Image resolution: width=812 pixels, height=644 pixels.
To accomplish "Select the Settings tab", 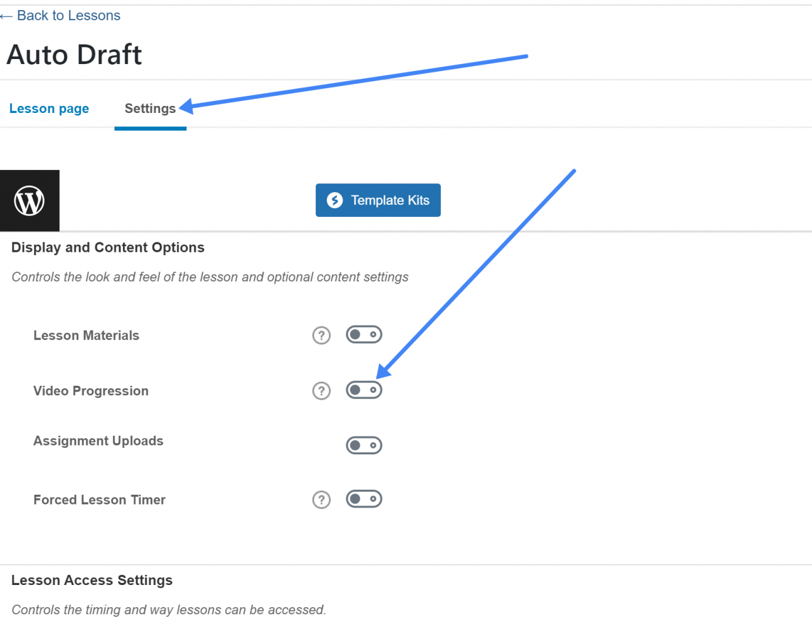I will click(150, 108).
